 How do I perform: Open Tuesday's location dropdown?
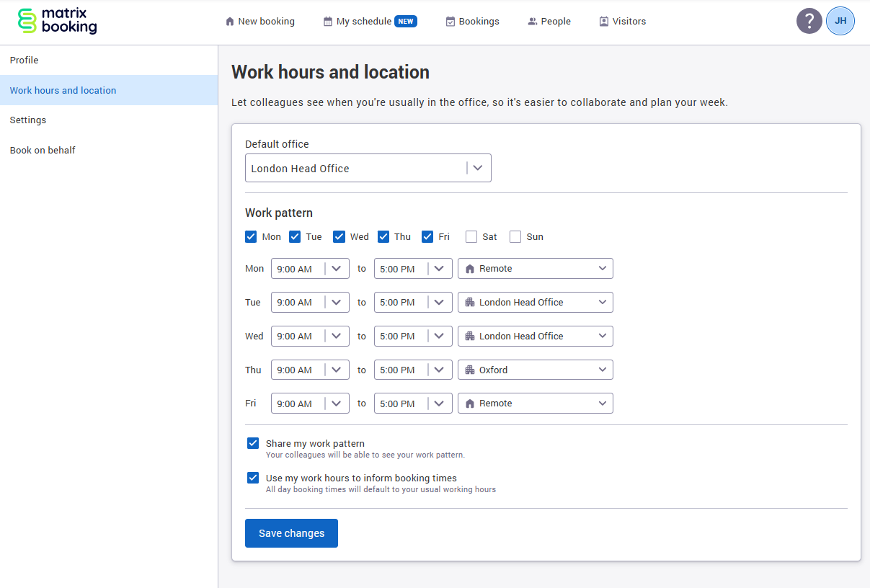536,303
